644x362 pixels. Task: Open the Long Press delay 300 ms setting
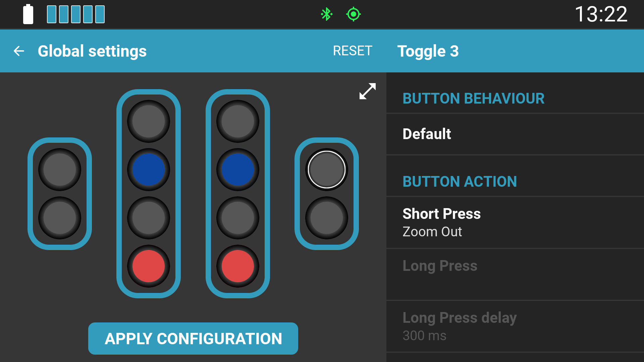[515, 326]
